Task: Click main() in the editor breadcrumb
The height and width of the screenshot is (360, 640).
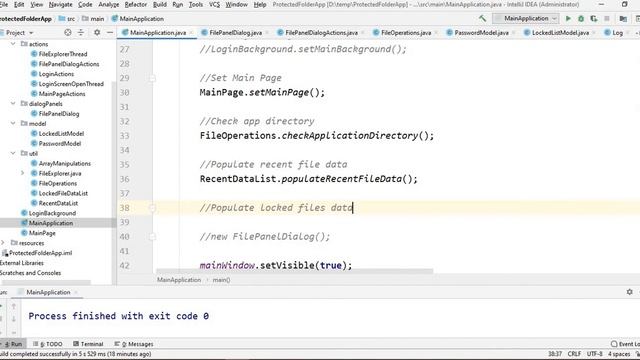Action: tap(221, 280)
